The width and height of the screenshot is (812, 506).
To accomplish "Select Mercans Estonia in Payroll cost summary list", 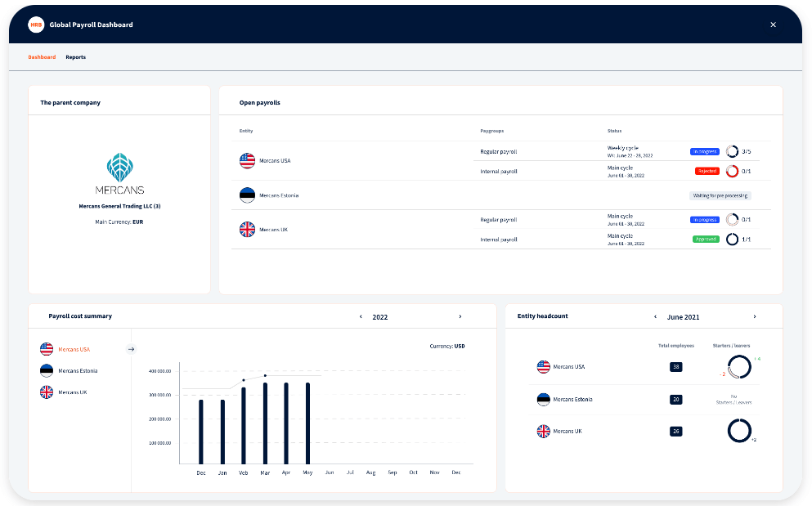I will 78,370.
